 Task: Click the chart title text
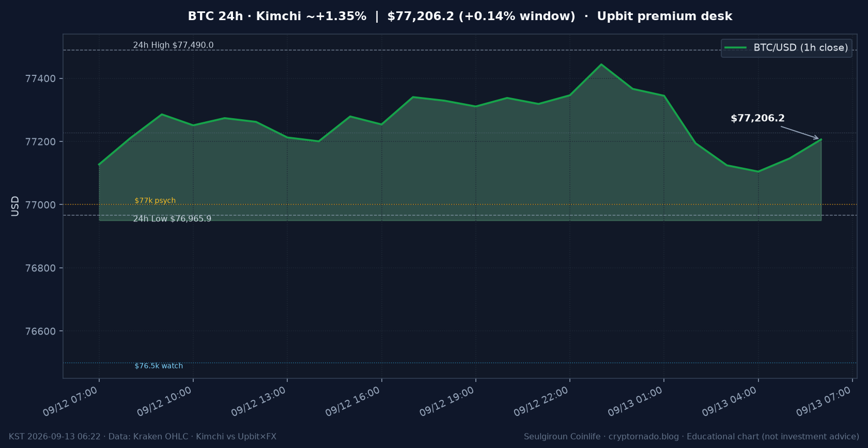coord(460,16)
